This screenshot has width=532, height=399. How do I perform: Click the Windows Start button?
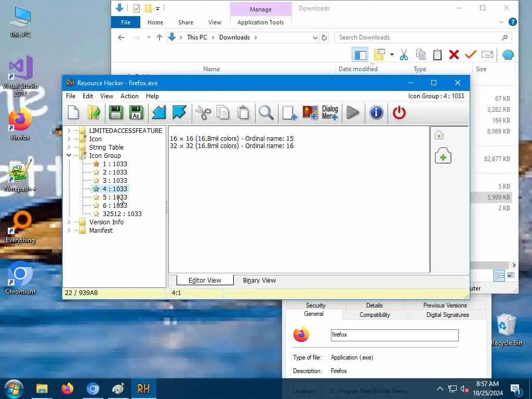[13, 389]
